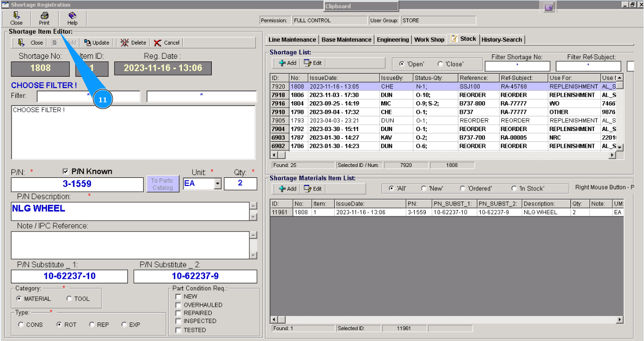
Task: Open Help from the top toolbar
Action: [72, 18]
